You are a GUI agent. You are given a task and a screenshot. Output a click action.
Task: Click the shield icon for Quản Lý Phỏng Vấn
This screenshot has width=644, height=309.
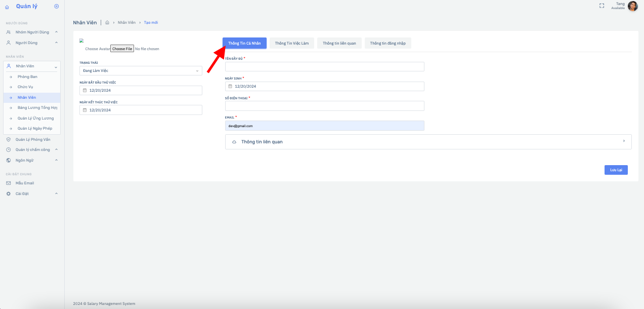point(9,139)
